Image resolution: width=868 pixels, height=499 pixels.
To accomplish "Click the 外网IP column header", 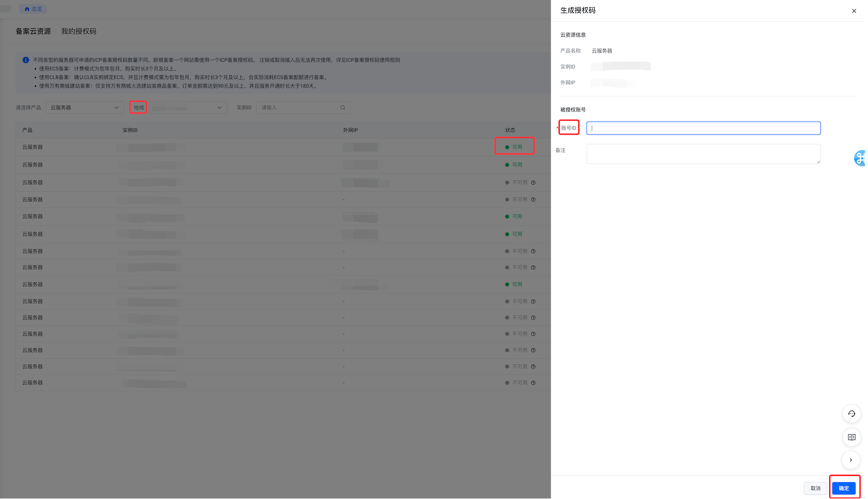I will click(351, 130).
